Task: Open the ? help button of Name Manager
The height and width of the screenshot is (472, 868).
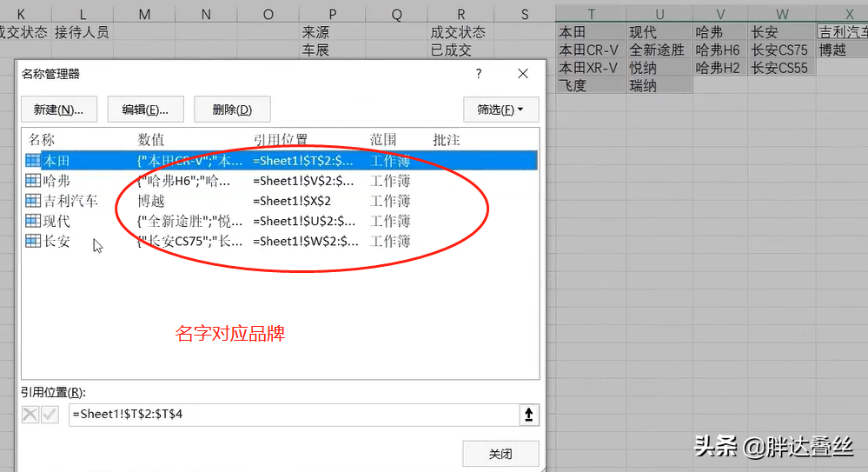Action: tap(479, 74)
